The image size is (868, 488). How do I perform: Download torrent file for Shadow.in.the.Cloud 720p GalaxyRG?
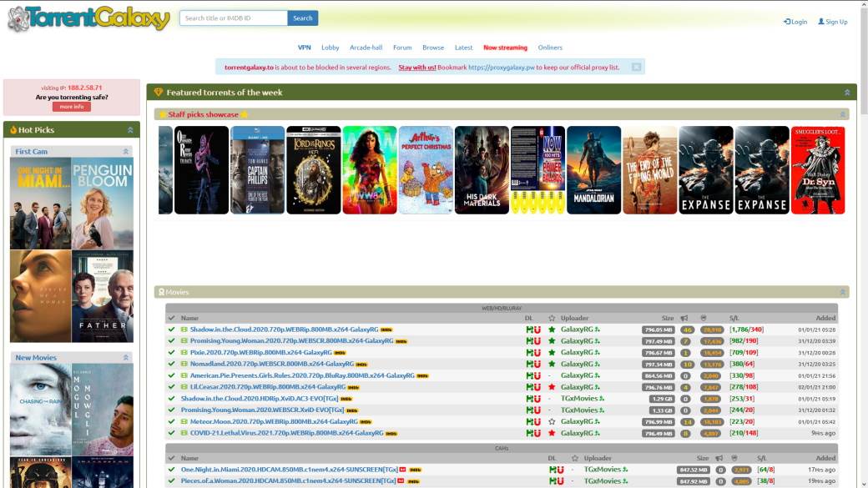[x=530, y=330]
